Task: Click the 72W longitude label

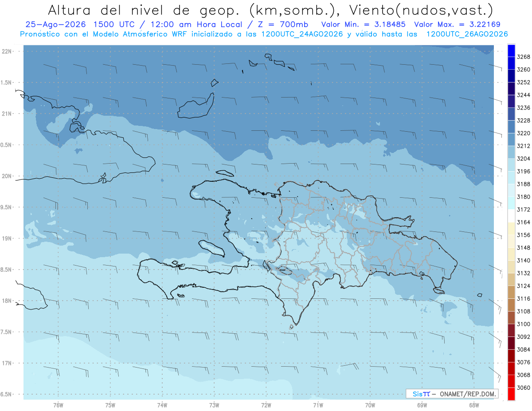Action: pyautogui.click(x=266, y=405)
